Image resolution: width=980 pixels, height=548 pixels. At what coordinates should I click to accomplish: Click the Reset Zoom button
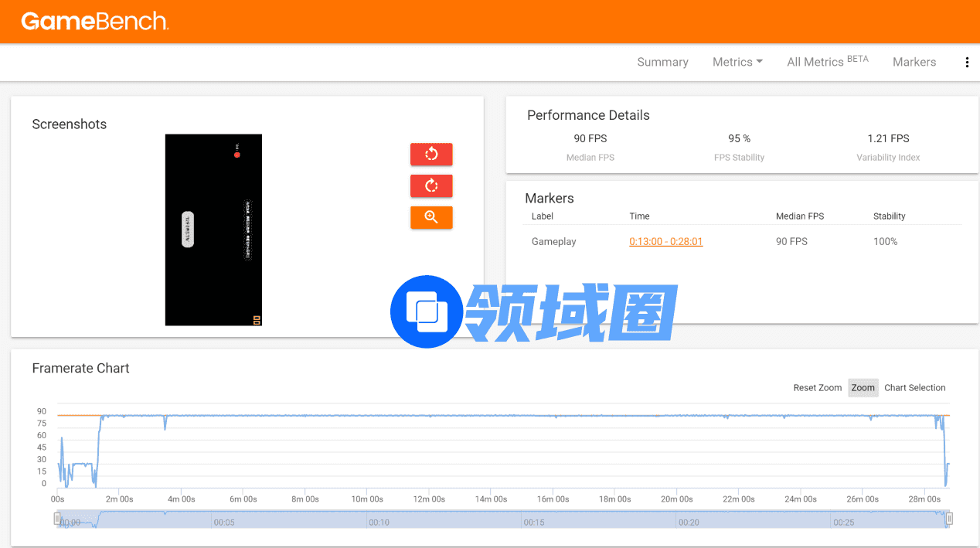click(x=817, y=388)
